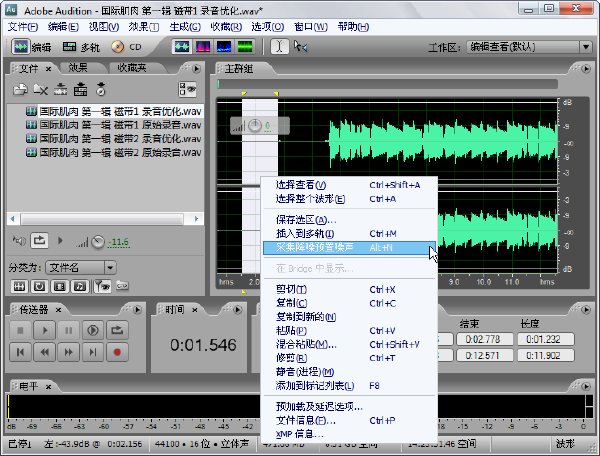Select the marquee selection arrow tool
Image resolution: width=600 pixels, height=456 pixels.
301,47
